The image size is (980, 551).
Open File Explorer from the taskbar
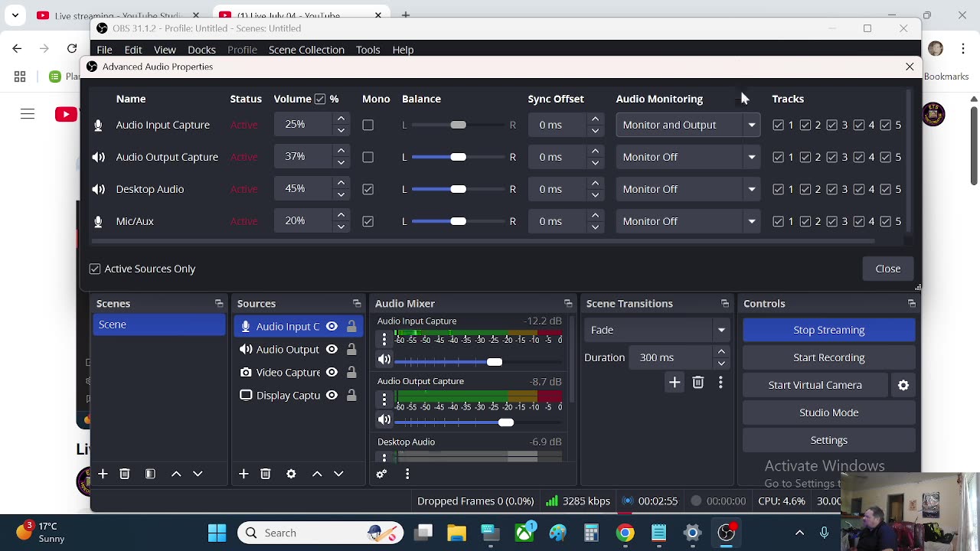457,533
